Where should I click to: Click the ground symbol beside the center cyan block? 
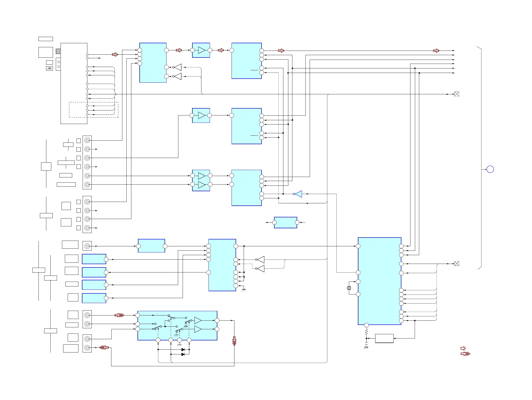244,290
